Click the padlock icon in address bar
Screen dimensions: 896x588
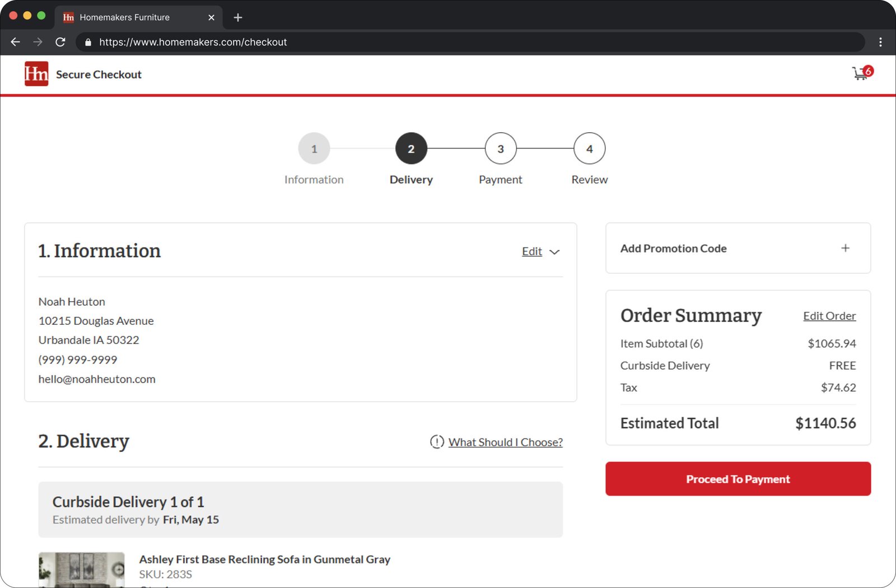coord(88,42)
